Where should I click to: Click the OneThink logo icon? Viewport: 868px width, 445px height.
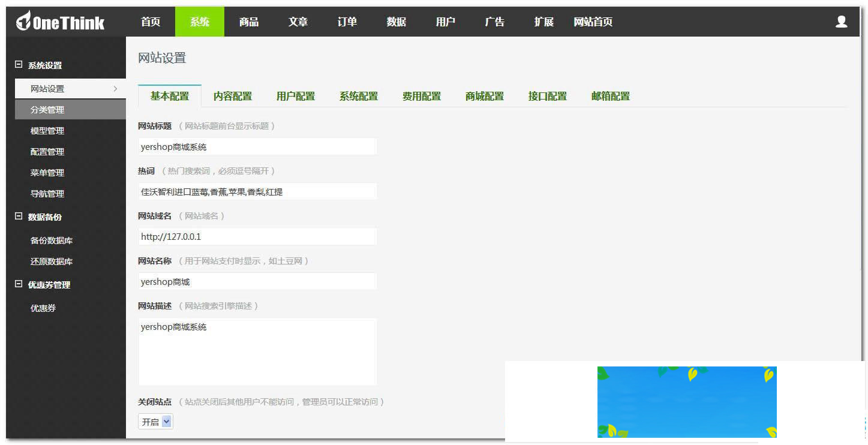[x=23, y=20]
